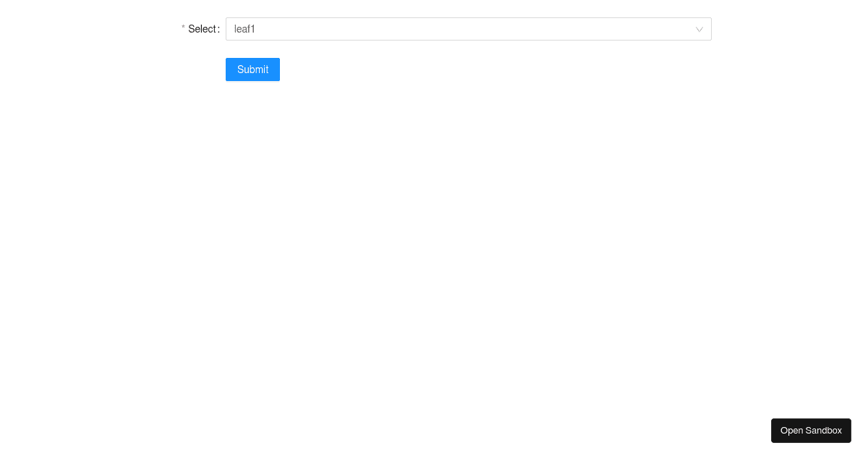Image resolution: width=868 pixels, height=456 pixels.
Task: Expand the Select field options list
Action: tap(469, 29)
